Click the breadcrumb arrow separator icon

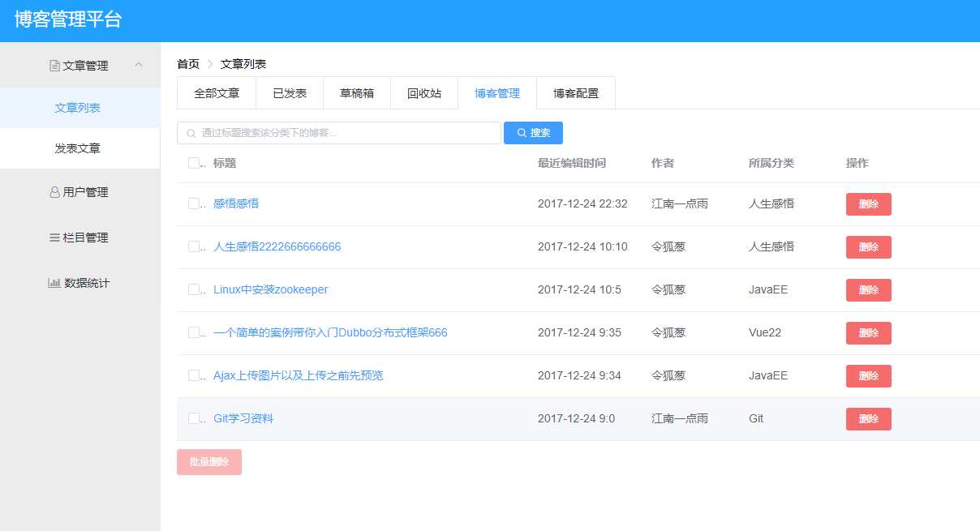point(210,64)
